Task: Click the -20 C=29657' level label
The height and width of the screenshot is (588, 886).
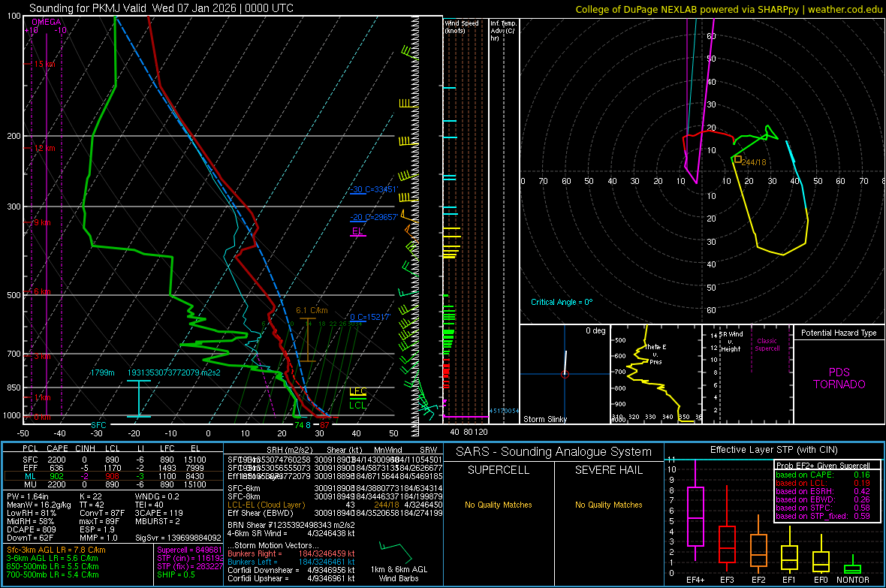Action: pos(374,217)
